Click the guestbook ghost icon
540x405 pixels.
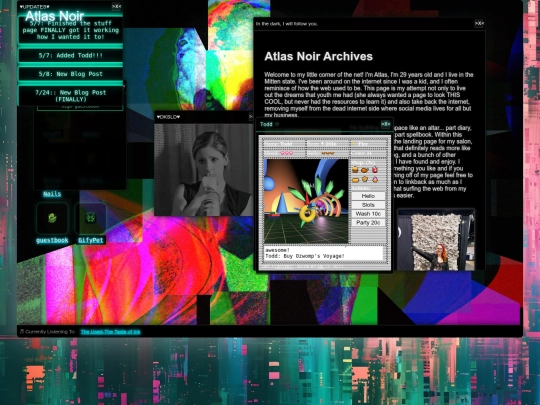coord(52,218)
